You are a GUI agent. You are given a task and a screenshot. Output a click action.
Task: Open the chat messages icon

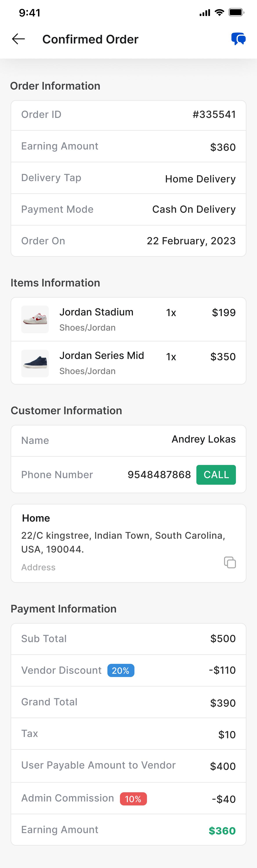pyautogui.click(x=238, y=39)
